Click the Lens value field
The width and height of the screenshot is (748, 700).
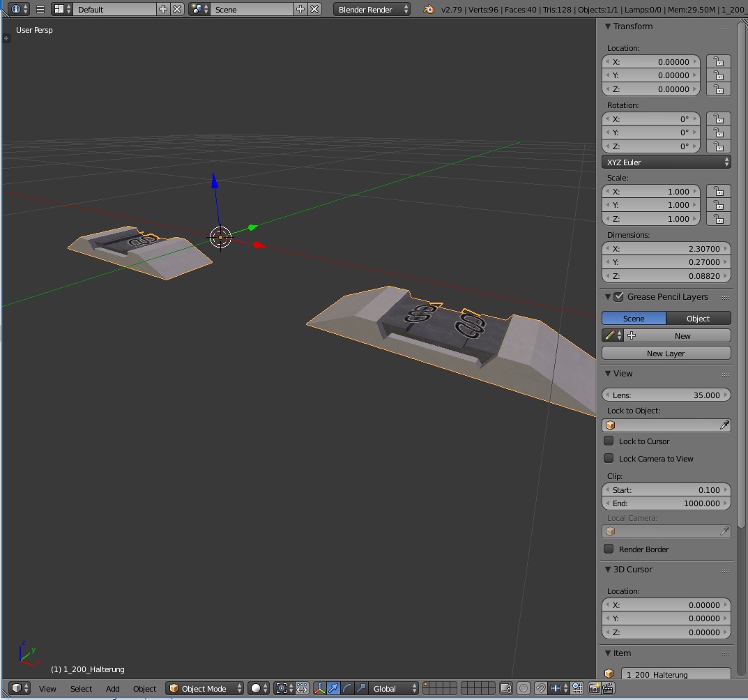coord(666,395)
